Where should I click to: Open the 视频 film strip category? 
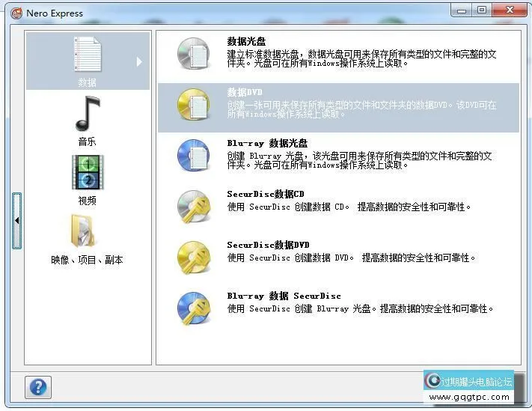(x=88, y=172)
